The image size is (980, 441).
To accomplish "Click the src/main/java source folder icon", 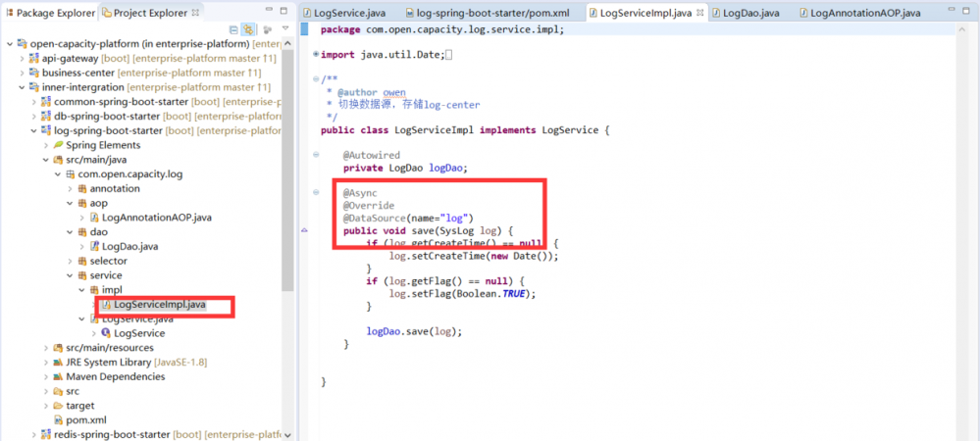I will (x=58, y=160).
